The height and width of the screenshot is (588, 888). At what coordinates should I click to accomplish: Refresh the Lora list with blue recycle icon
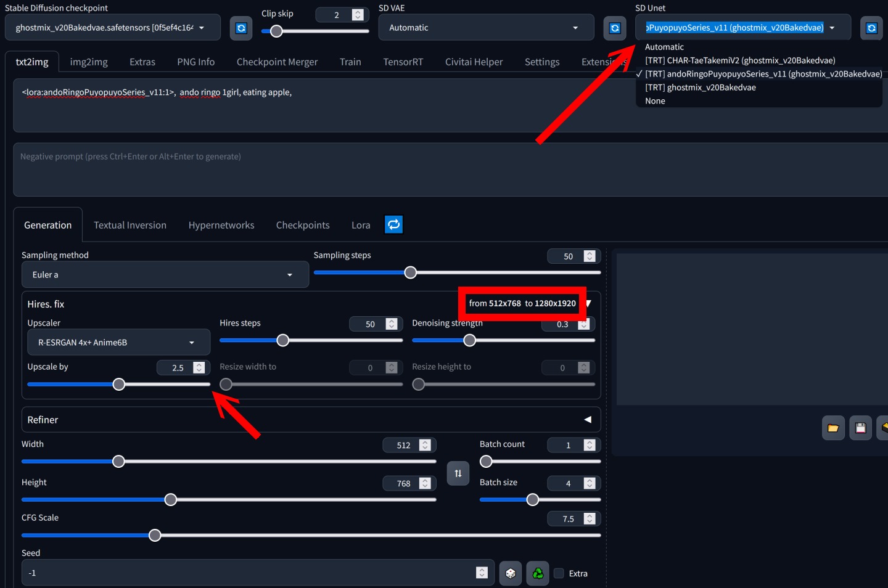(393, 224)
